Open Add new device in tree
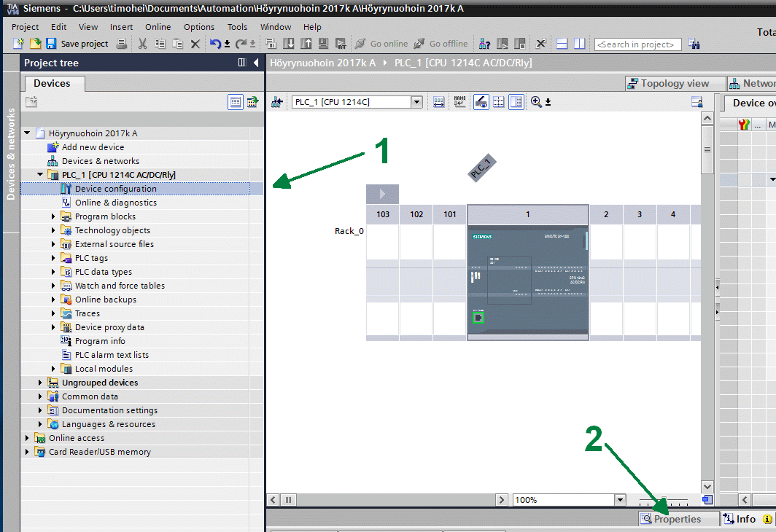776x532 pixels. coord(93,147)
